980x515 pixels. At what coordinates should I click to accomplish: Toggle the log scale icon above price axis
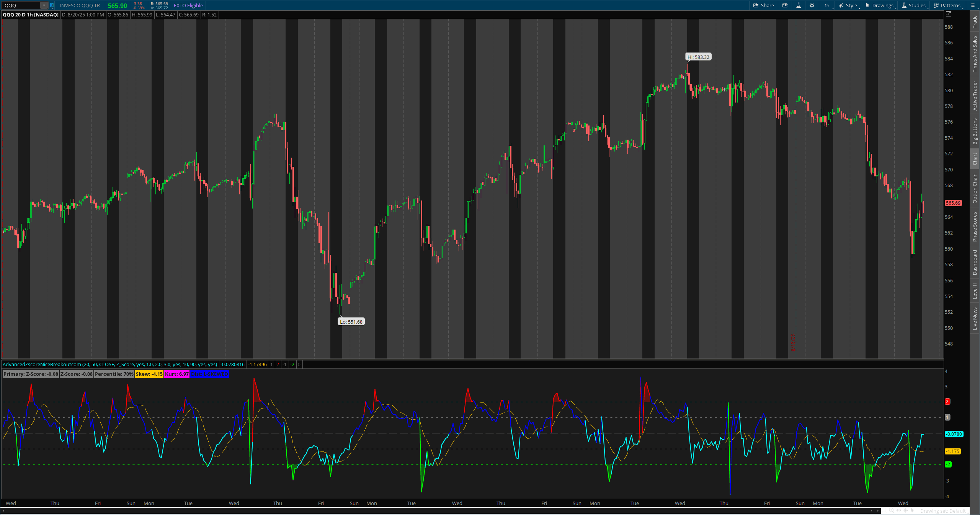949,14
